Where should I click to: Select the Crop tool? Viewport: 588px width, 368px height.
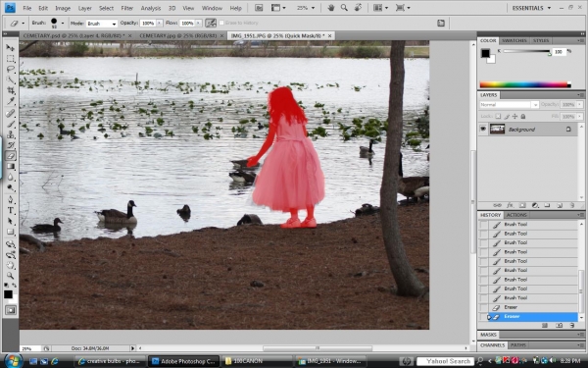point(10,90)
